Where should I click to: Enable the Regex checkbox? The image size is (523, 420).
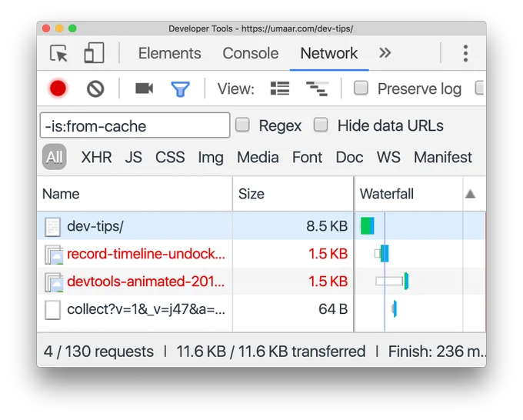point(242,125)
